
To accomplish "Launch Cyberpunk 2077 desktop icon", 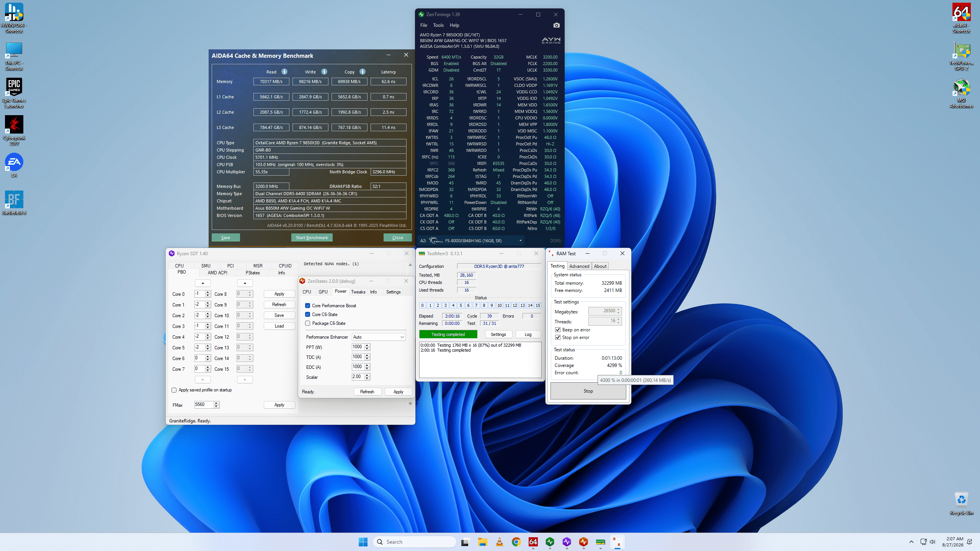I will pos(14,130).
